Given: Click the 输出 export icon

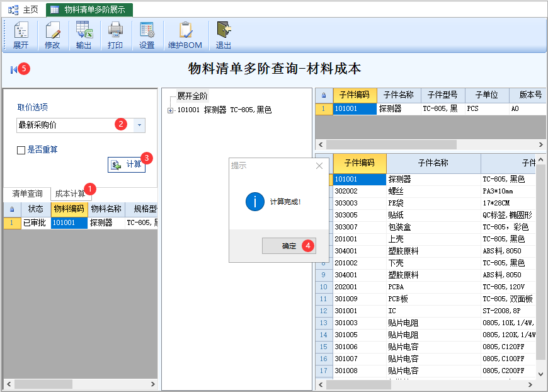Looking at the screenshot, I should click(x=84, y=35).
